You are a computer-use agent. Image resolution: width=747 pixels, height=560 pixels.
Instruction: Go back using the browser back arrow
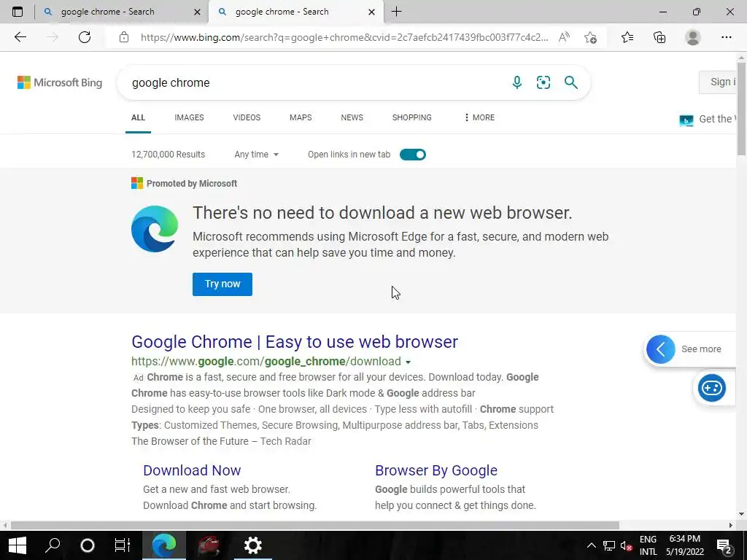tap(20, 37)
